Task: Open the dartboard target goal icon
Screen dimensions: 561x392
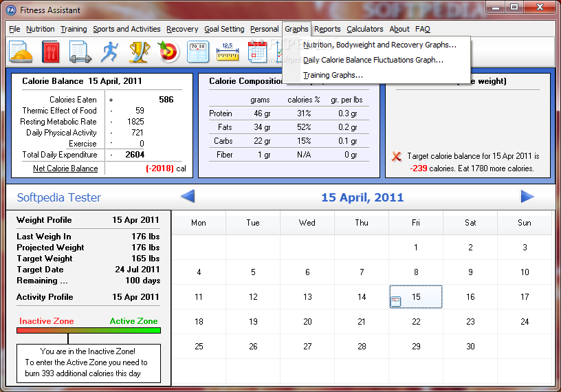Action: [x=168, y=52]
